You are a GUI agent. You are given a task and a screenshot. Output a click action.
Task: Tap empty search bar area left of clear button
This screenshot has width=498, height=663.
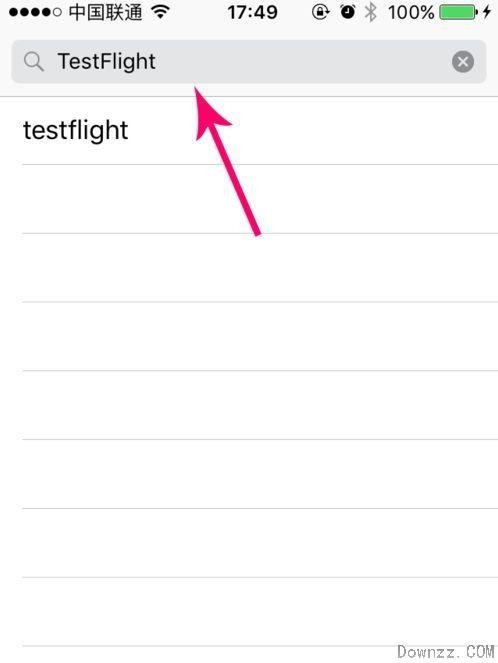(x=304, y=62)
